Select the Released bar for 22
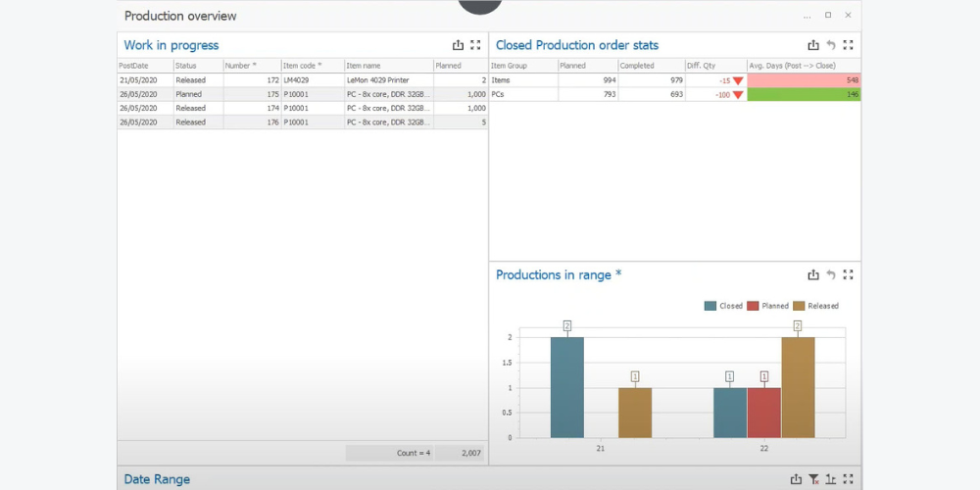The image size is (980, 490). [798, 387]
